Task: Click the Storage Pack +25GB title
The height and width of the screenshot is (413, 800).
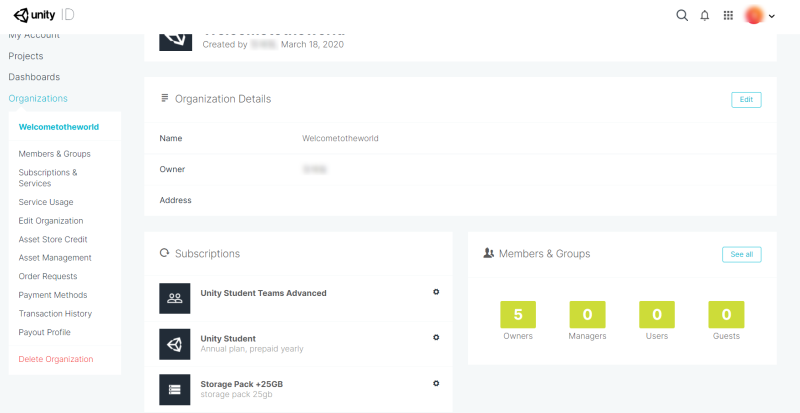Action: (x=241, y=384)
